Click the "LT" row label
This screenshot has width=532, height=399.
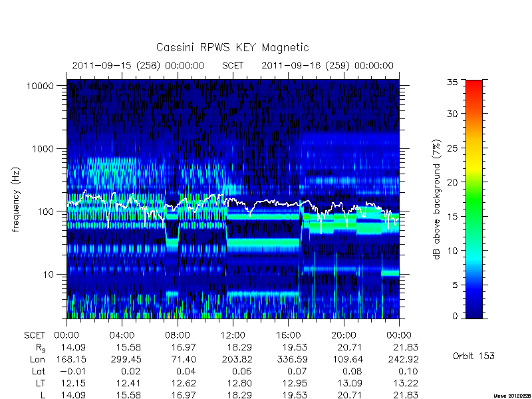tap(41, 383)
